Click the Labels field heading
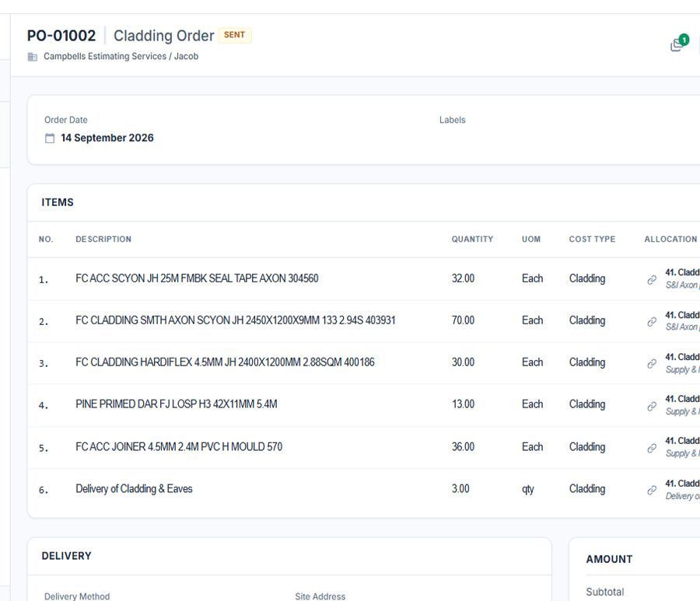 coord(452,120)
